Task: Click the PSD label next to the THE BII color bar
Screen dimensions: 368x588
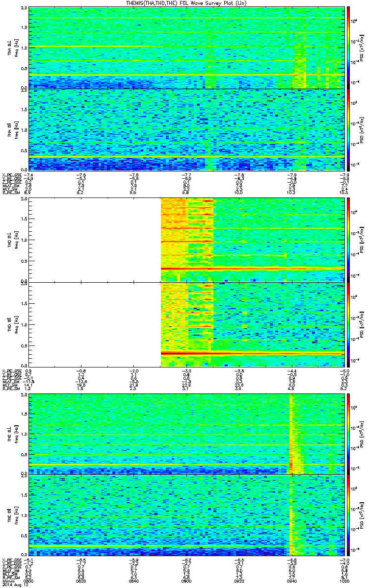Action: point(362,515)
